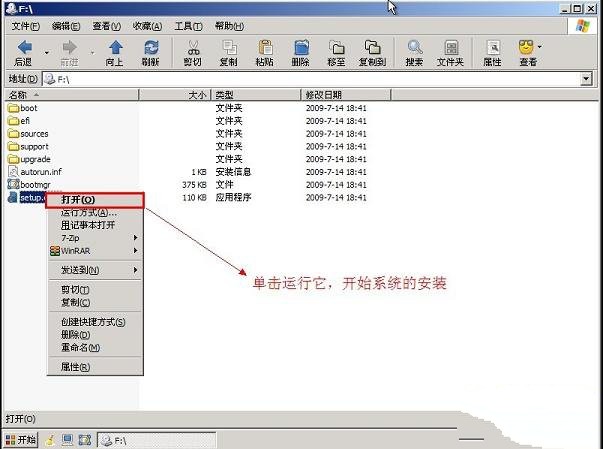Expand the address bar dropdown arrow
The image size is (603, 449).
click(x=587, y=78)
